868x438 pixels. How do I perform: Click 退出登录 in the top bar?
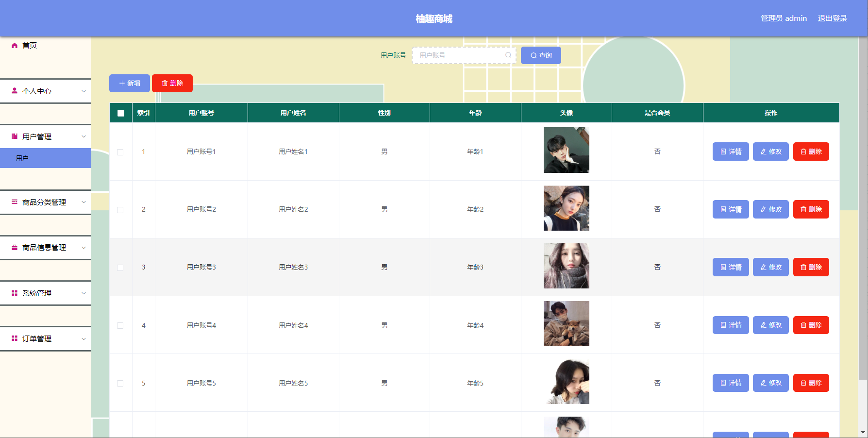(832, 18)
